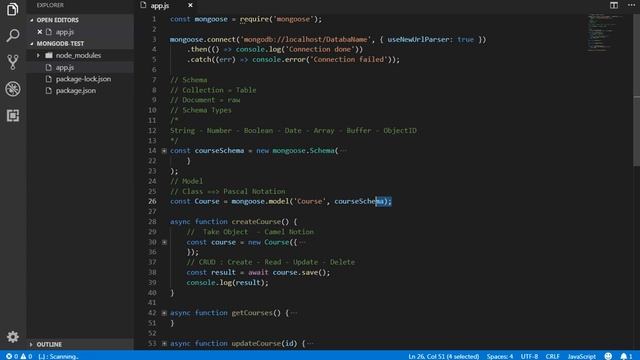Open the notifications bell icon
Viewport: 640px width, 360px height.
(x=626, y=356)
